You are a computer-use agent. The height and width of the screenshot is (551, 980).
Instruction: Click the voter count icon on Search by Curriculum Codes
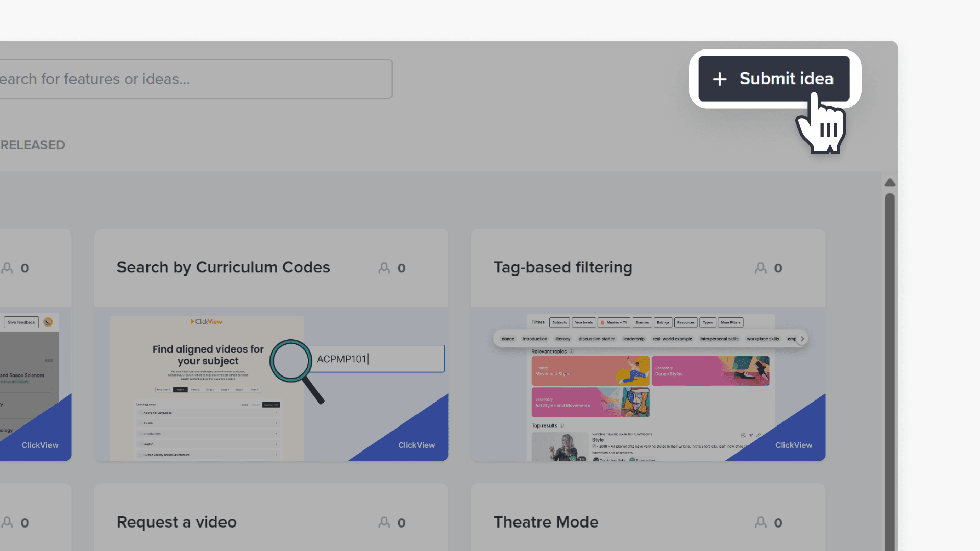384,268
